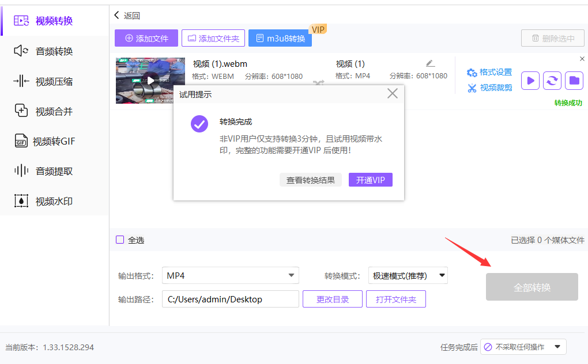Click 删除选中 button

pos(553,38)
